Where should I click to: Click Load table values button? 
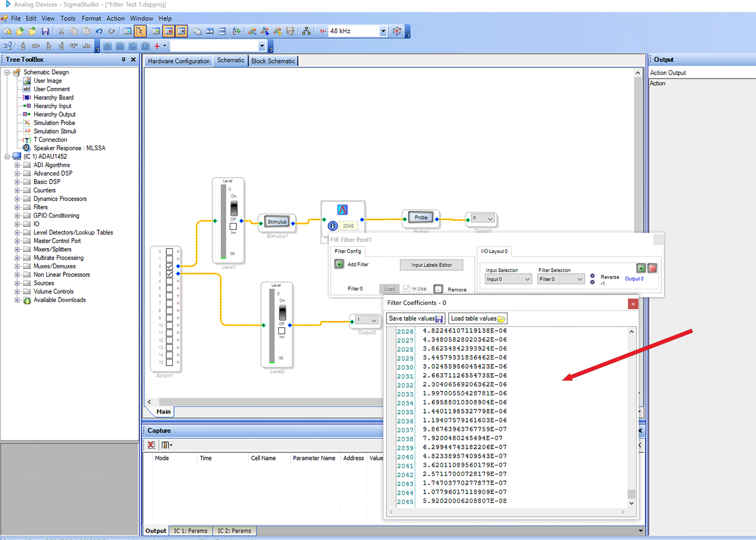coord(478,319)
